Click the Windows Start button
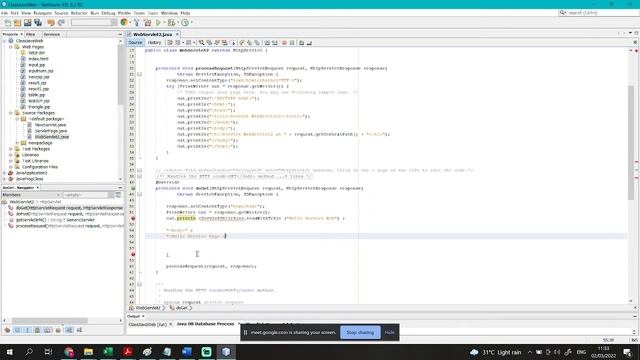Viewport: 640px width, 360px height. point(9,351)
